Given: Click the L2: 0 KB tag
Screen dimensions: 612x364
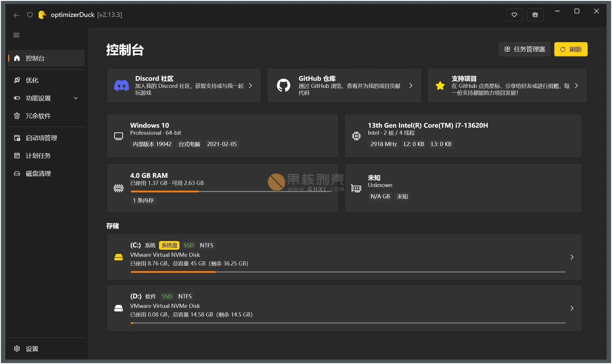Looking at the screenshot, I should tap(414, 144).
